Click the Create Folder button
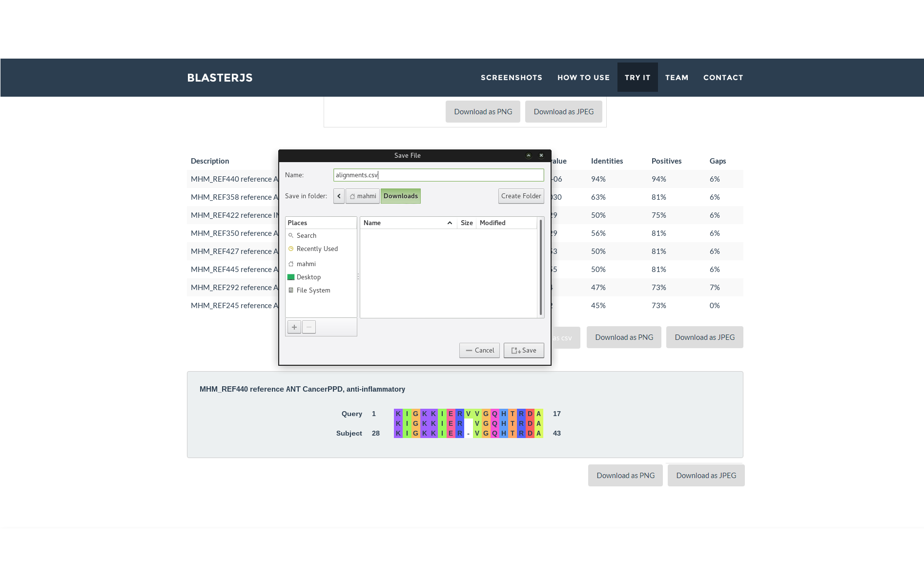The width and height of the screenshot is (924, 586). click(521, 196)
